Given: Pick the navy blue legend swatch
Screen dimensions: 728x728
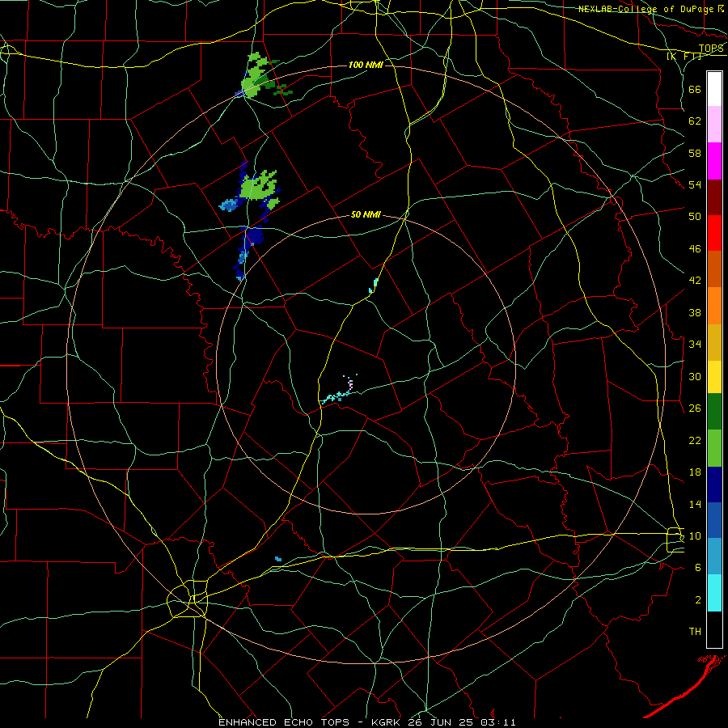Looking at the screenshot, I should click(x=714, y=485).
